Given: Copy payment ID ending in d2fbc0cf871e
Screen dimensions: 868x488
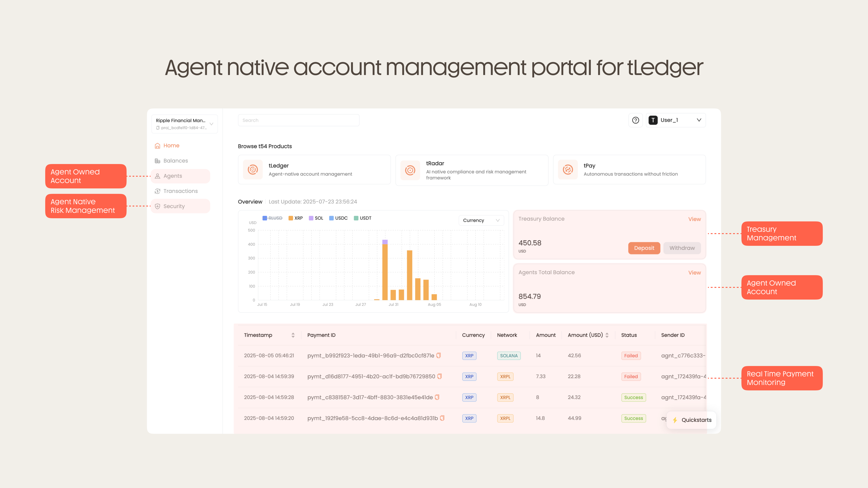Looking at the screenshot, I should click(438, 355).
